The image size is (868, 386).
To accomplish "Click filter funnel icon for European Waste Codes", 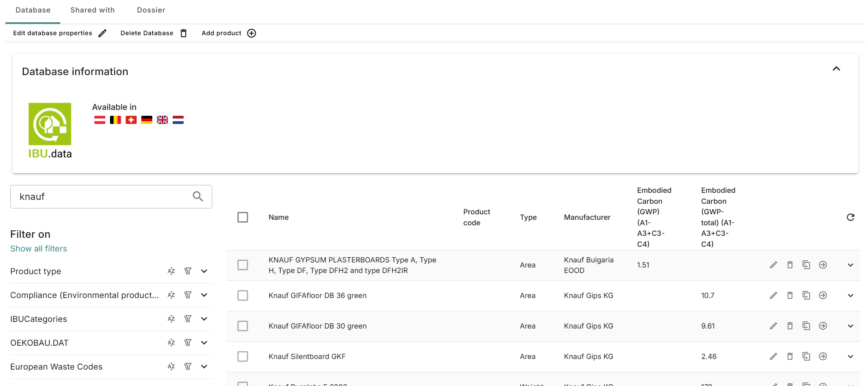I will pos(188,367).
